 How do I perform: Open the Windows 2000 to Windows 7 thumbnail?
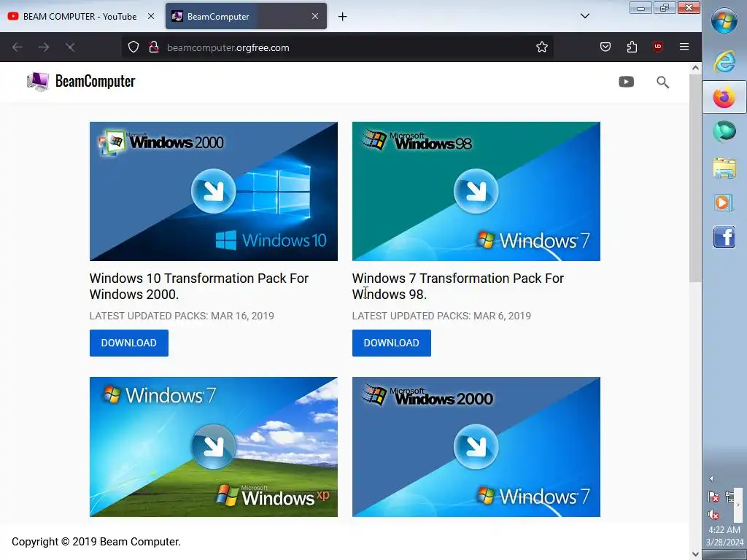(476, 447)
